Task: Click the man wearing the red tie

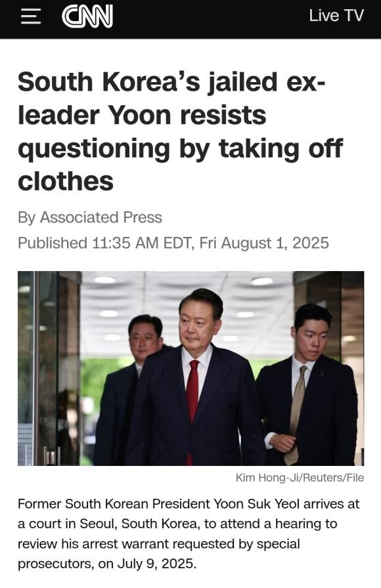Action: pyautogui.click(x=195, y=379)
